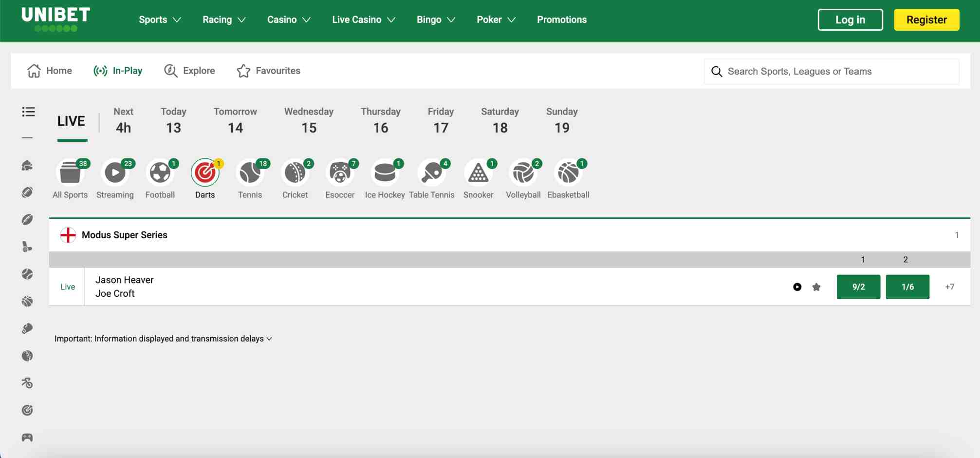980x458 pixels.
Task: Open the esports controller icon in the sidebar
Action: click(x=28, y=437)
